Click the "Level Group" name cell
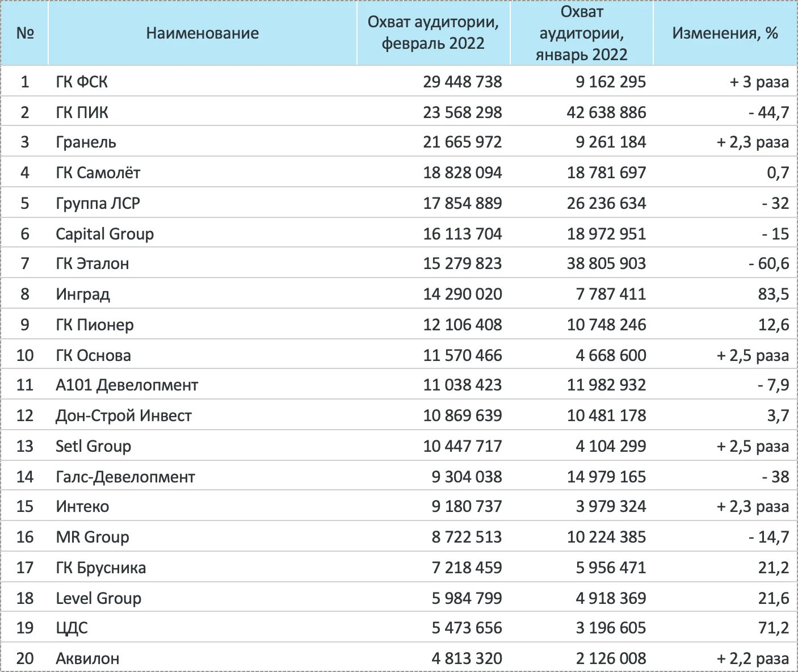This screenshot has width=798, height=672. coord(98,598)
